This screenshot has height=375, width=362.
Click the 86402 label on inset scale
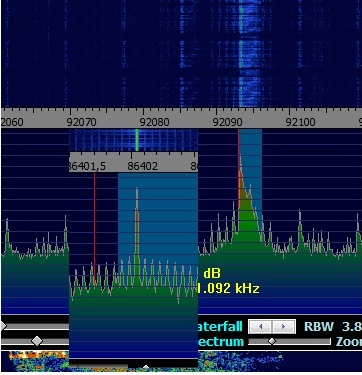142,166
